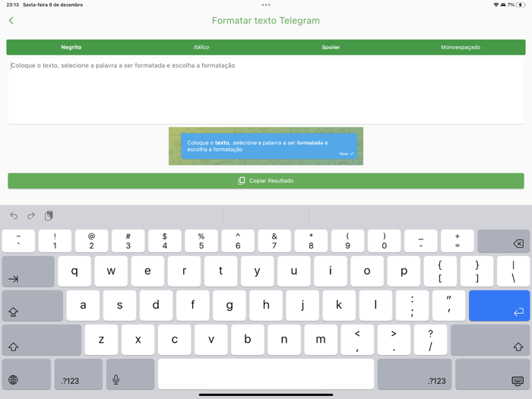Tap the c key
Viewport: 532px width, 399px height.
click(174, 340)
